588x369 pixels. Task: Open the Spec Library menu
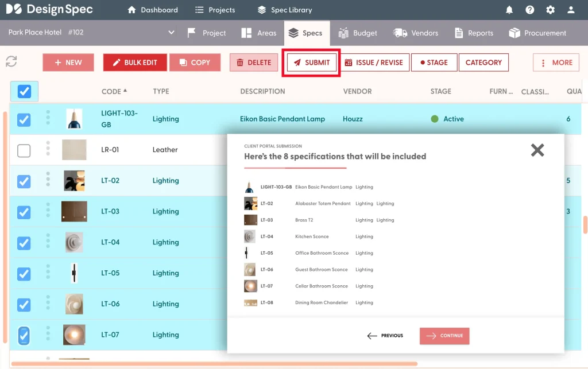[x=285, y=10]
